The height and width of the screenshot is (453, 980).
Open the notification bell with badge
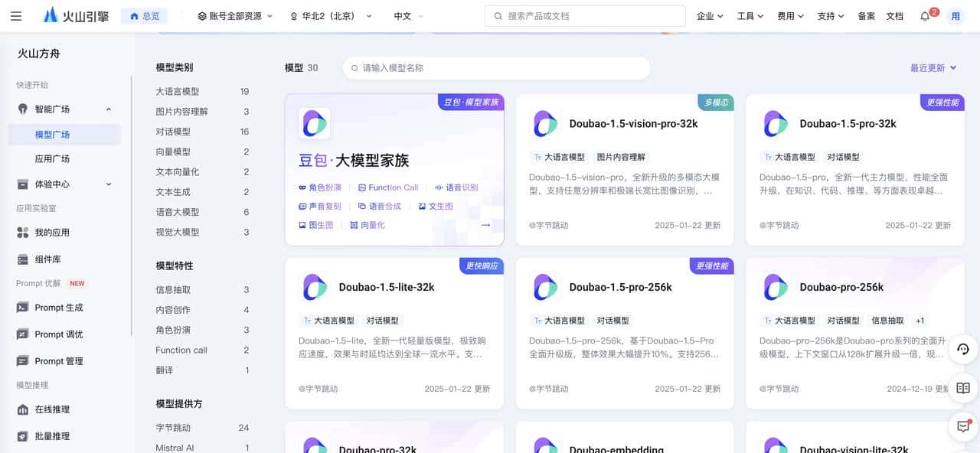(926, 15)
